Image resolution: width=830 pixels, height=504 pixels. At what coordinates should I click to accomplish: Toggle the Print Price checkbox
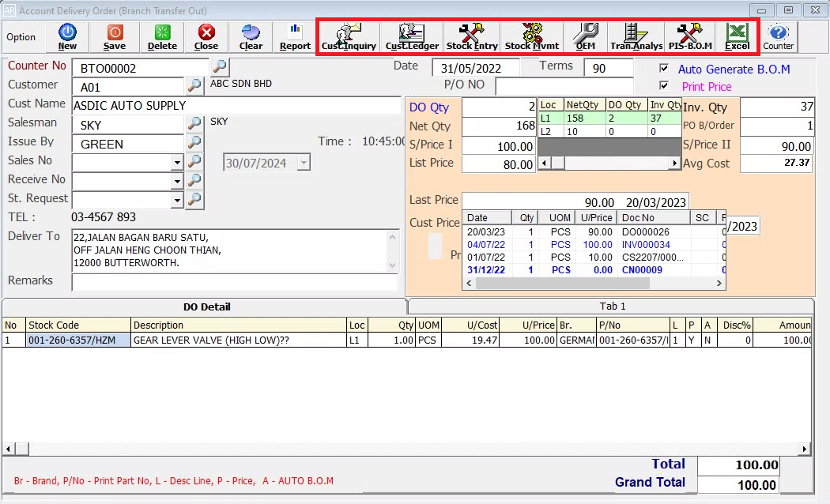click(664, 85)
